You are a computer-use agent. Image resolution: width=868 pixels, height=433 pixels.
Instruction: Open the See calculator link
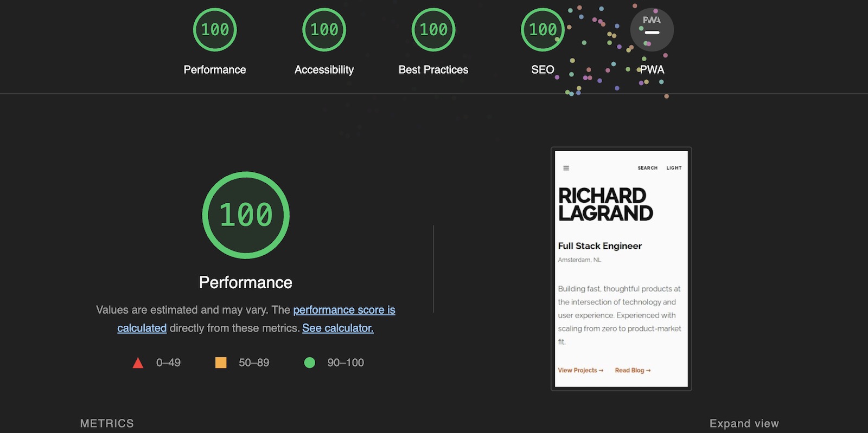click(x=337, y=328)
